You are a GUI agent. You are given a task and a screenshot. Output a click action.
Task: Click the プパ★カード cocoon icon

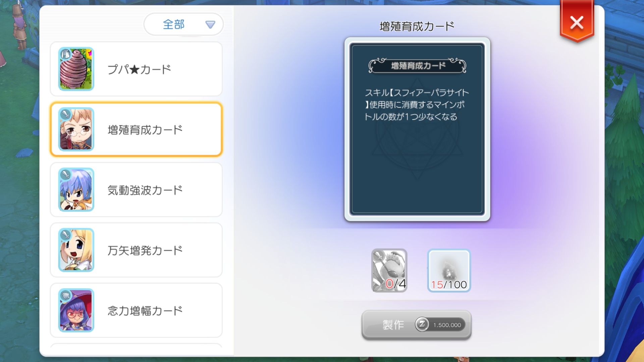[76, 69]
